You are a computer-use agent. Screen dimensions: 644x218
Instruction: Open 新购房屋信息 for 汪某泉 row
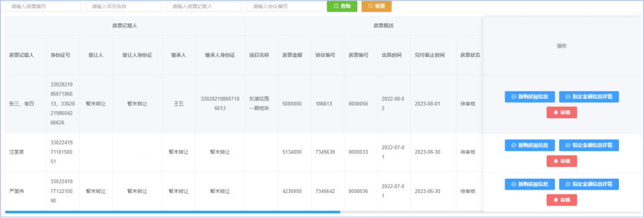coord(530,145)
